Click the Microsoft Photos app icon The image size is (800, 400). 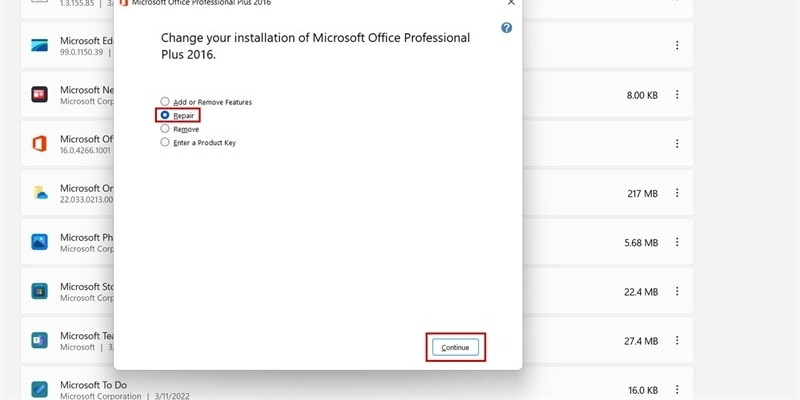click(x=39, y=242)
